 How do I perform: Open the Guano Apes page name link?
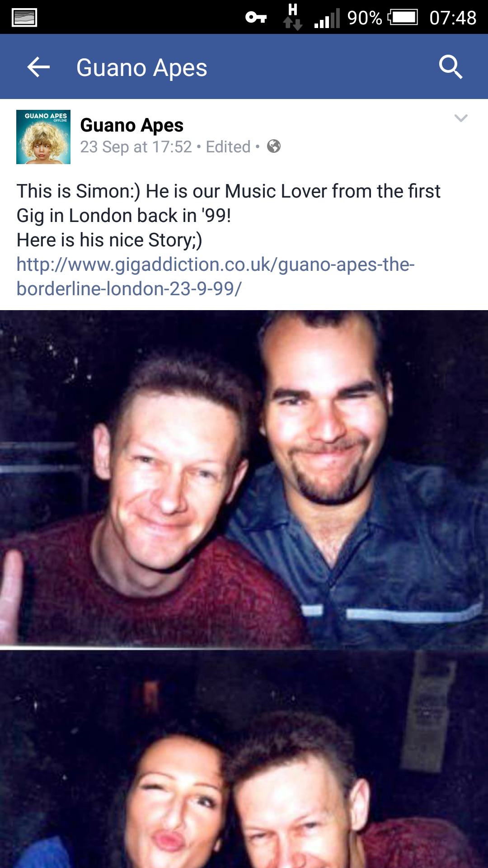pos(131,125)
